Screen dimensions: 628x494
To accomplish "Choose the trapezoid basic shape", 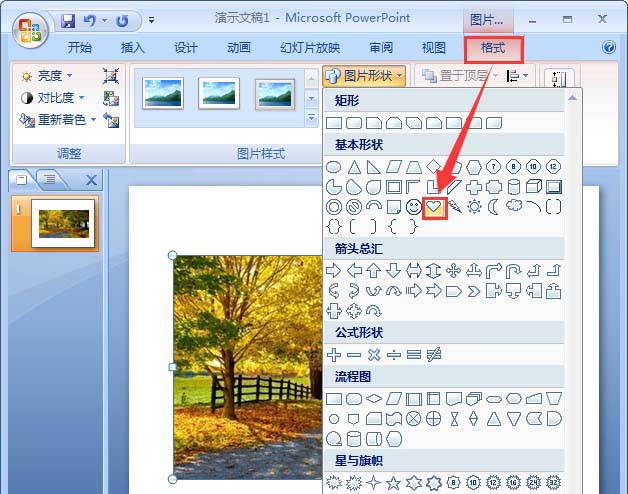I will pyautogui.click(x=414, y=167).
